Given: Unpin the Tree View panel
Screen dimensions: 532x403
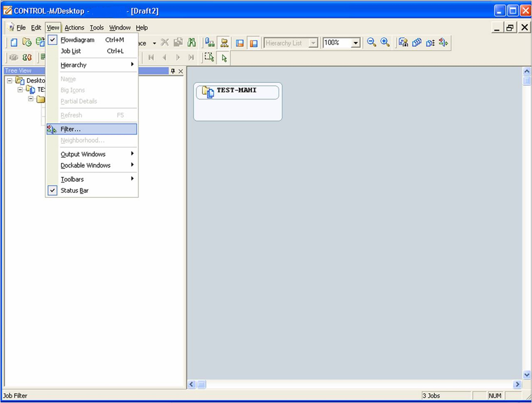Looking at the screenshot, I should point(173,71).
